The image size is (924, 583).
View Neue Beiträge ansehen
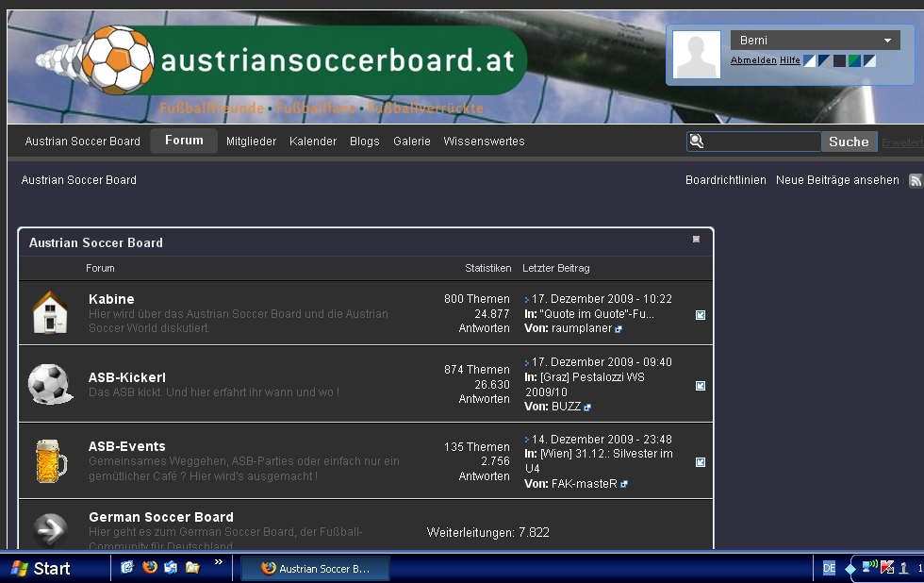tap(837, 180)
